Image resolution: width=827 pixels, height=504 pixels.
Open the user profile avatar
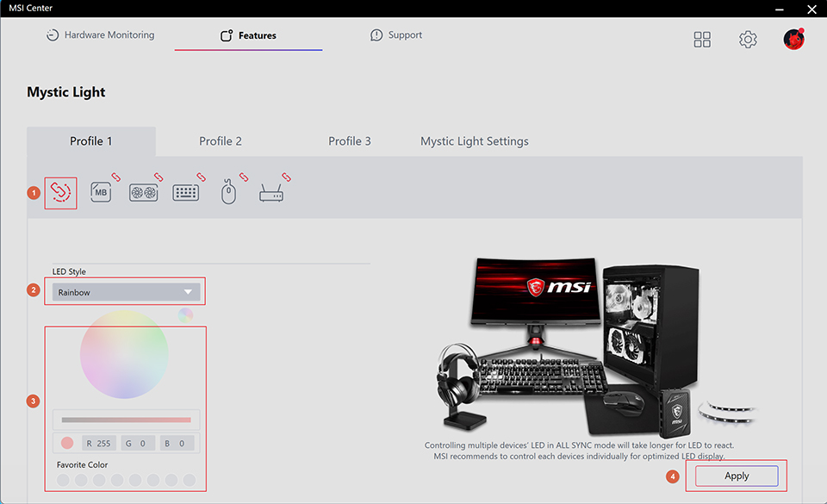click(x=793, y=39)
